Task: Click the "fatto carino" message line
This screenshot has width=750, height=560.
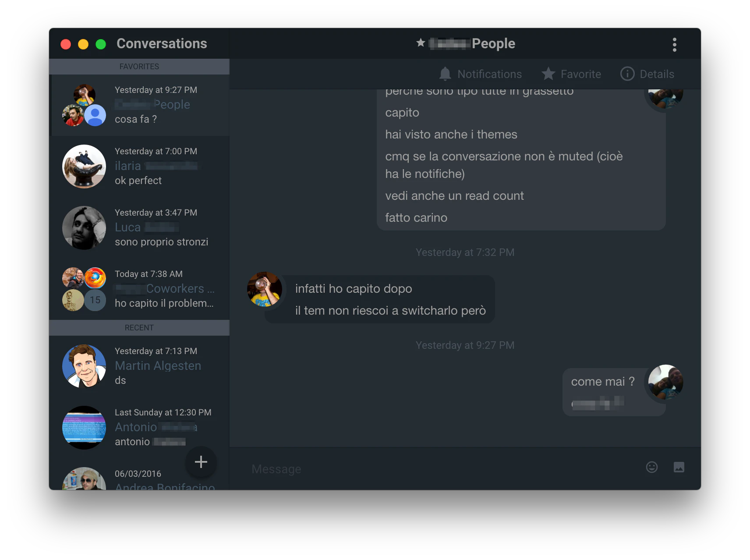Action: coord(416,218)
